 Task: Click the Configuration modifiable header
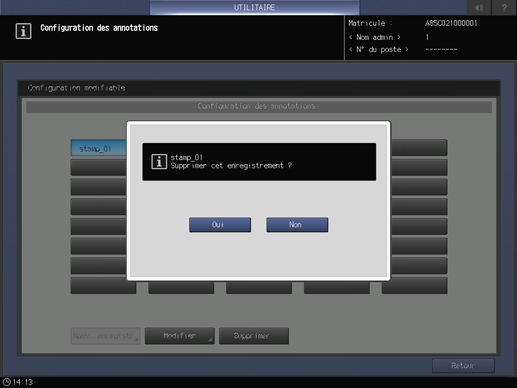point(76,88)
